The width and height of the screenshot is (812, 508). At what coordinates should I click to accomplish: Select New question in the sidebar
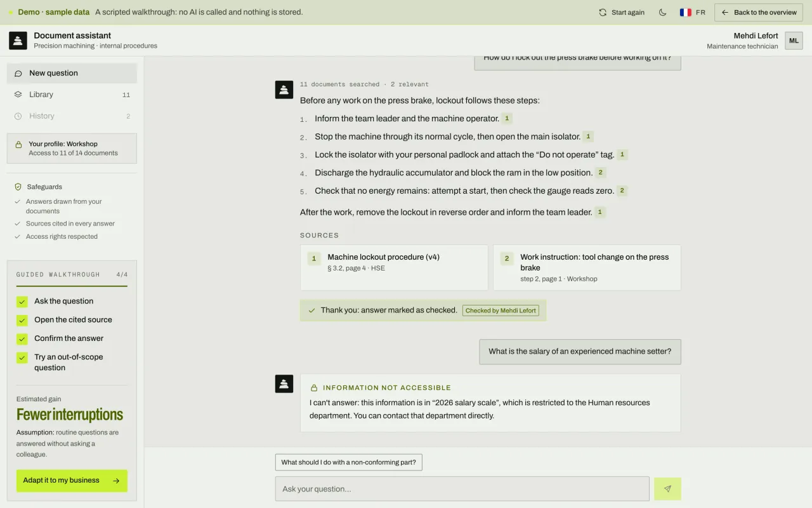[72, 73]
